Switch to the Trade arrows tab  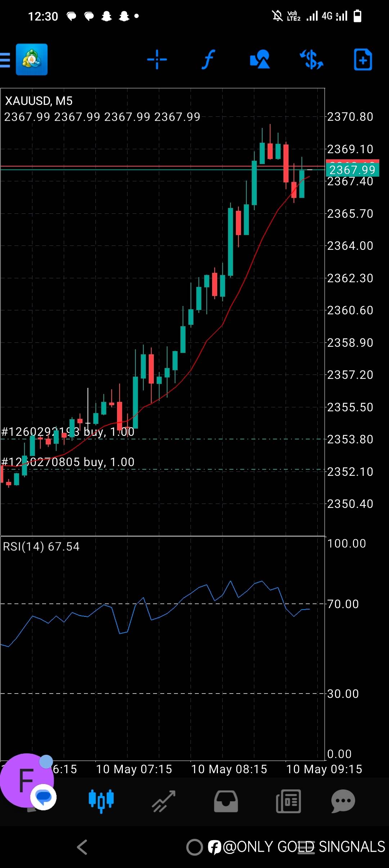[164, 801]
